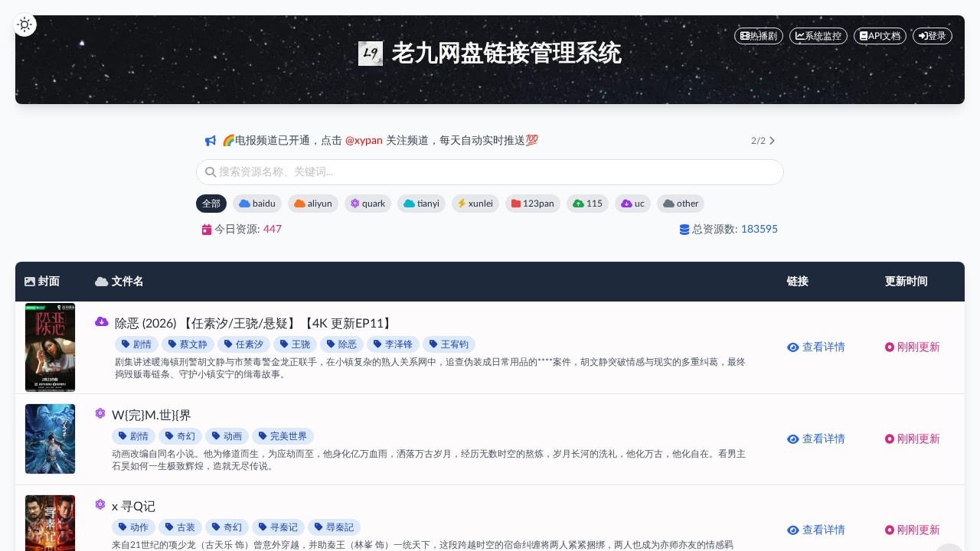Click the eye icon on 除恶's 查看详情
Viewport: 980px width, 551px height.
click(x=794, y=347)
